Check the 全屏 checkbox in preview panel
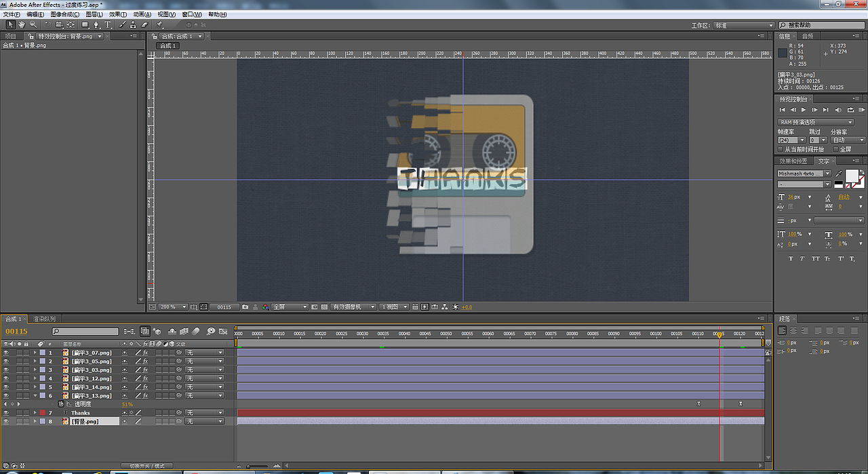The width and height of the screenshot is (868, 474). point(835,149)
